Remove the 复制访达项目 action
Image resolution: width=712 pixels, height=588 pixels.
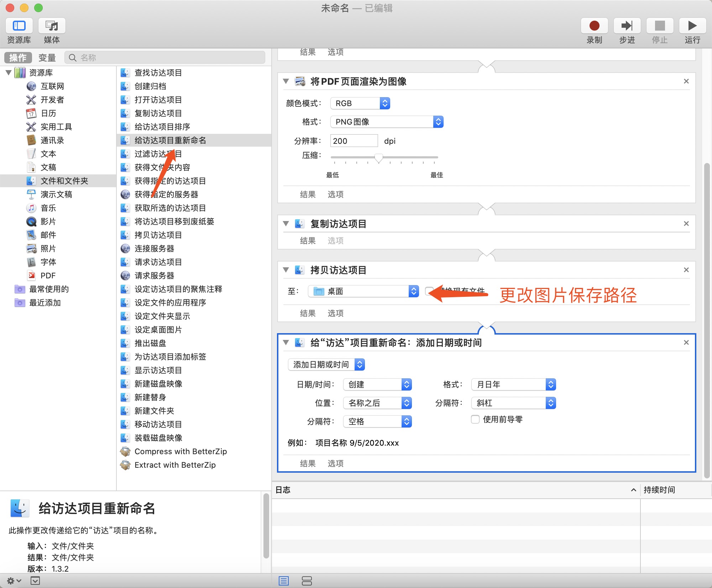point(686,224)
